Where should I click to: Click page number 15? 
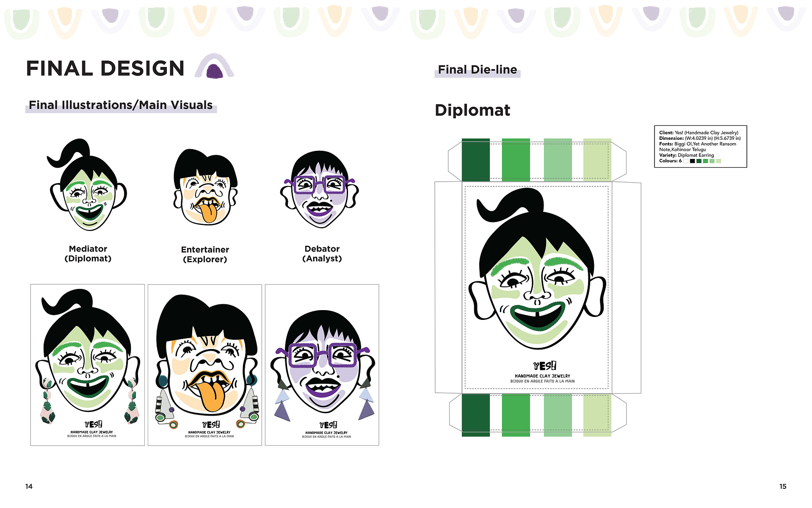click(x=783, y=486)
